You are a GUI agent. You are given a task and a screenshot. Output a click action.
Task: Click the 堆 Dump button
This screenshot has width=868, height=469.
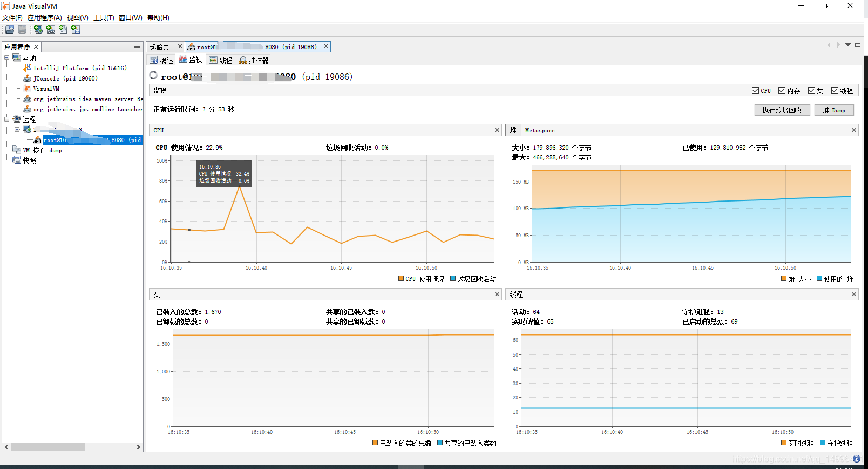[x=833, y=110]
